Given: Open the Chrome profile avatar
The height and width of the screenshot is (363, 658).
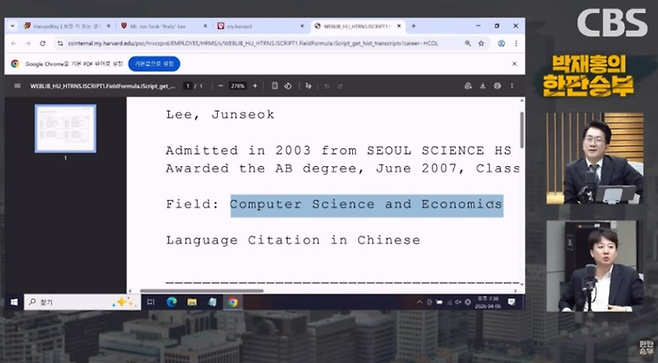Looking at the screenshot, I should coord(501,43).
